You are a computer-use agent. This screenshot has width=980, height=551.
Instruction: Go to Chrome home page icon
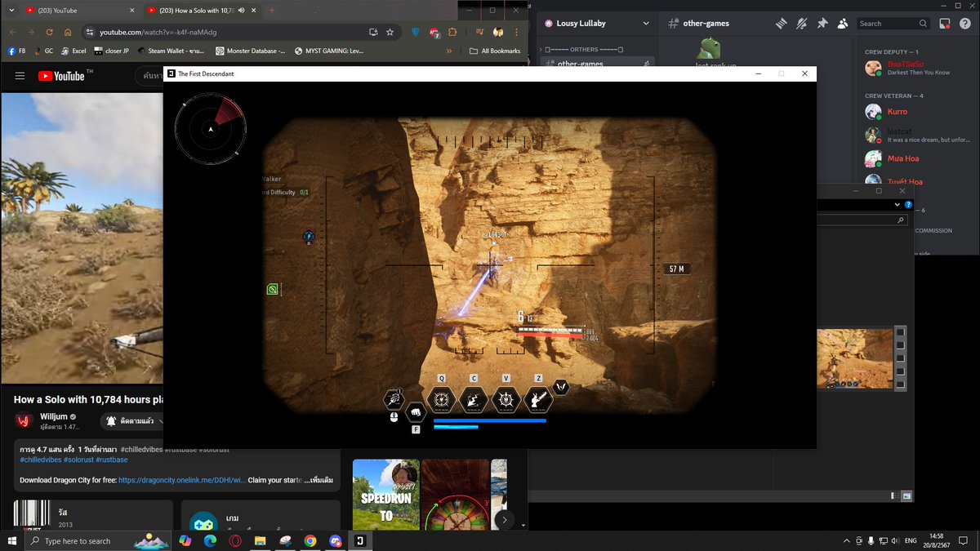(68, 32)
